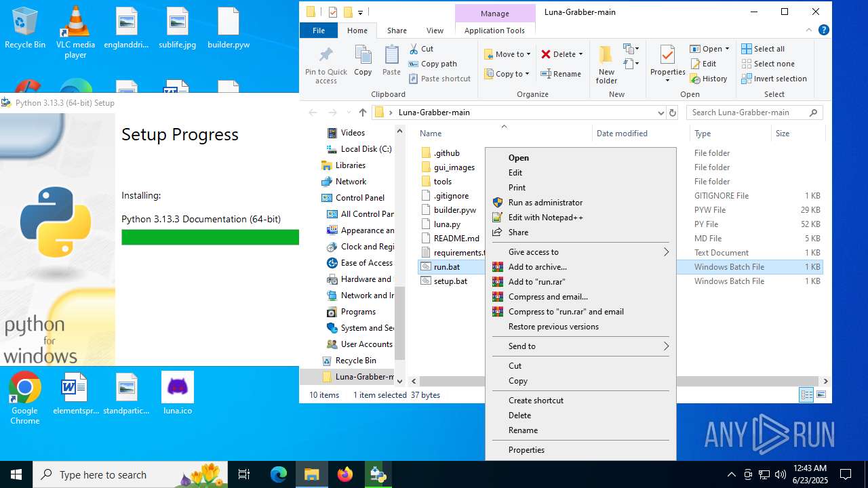
Task: Select luna.ico desktop file
Action: [x=178, y=394]
